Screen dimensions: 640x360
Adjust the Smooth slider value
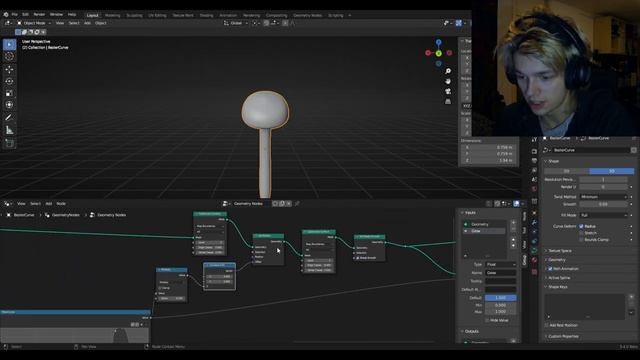[x=603, y=204]
